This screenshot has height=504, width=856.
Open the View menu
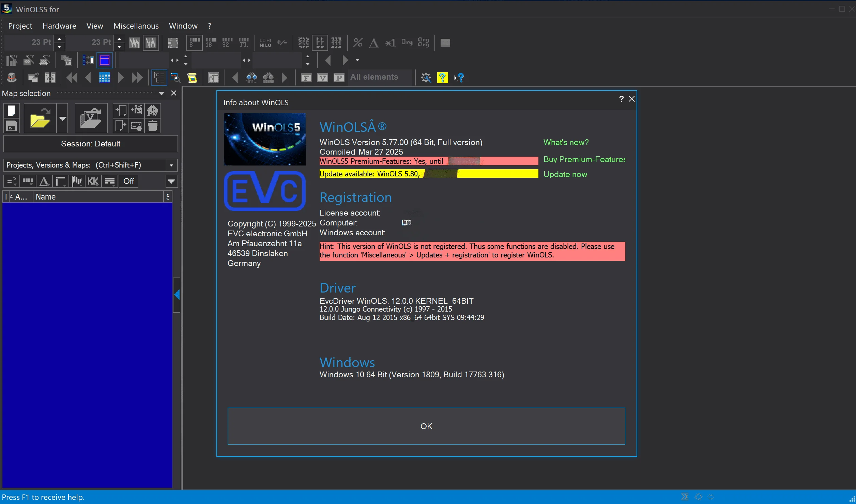(x=95, y=26)
